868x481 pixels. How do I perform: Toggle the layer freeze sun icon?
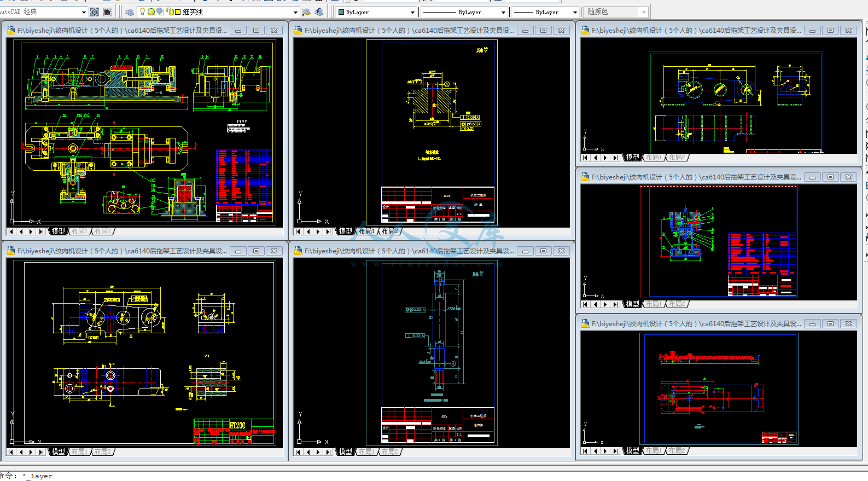pos(151,12)
